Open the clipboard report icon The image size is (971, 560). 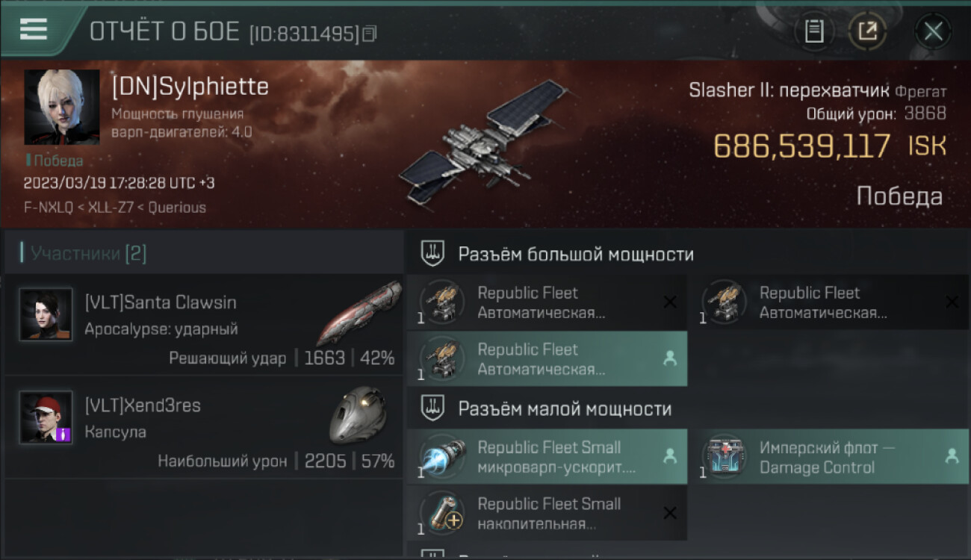(x=814, y=31)
